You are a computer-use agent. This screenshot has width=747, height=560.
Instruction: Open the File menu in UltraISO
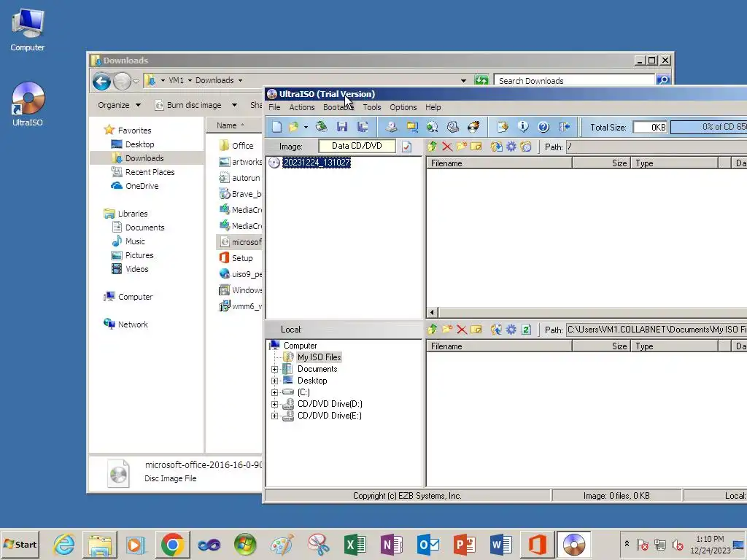(274, 107)
